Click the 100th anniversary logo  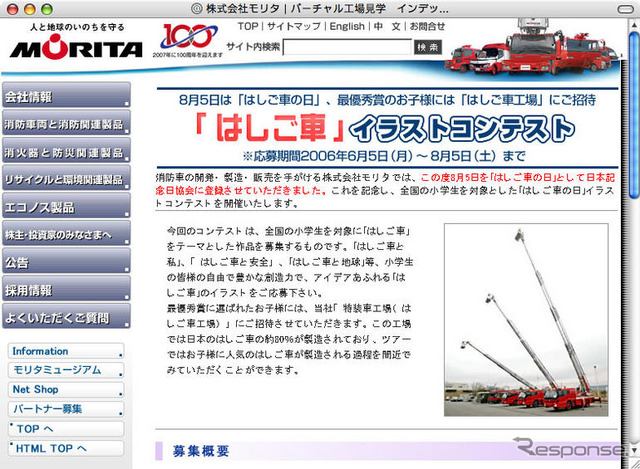tap(188, 40)
